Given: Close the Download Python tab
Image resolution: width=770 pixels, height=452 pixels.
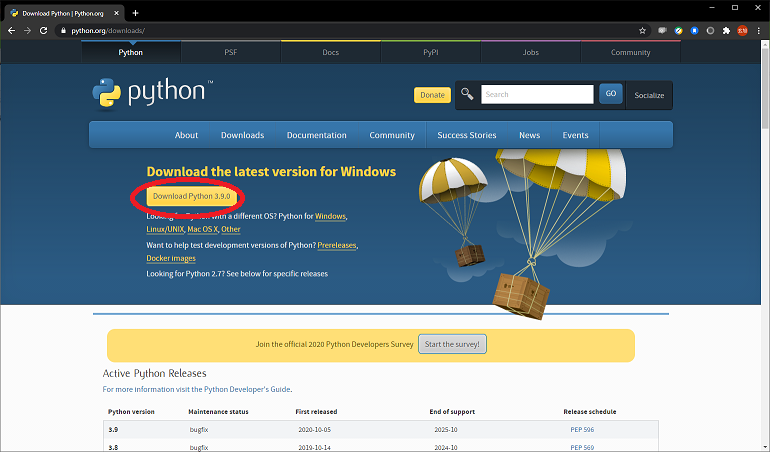Looking at the screenshot, I should point(116,13).
